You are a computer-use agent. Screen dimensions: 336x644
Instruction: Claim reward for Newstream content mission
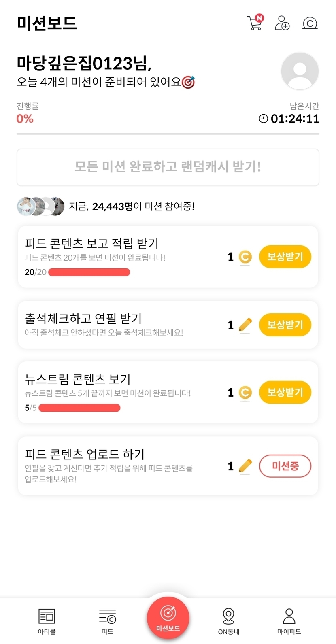[285, 392]
